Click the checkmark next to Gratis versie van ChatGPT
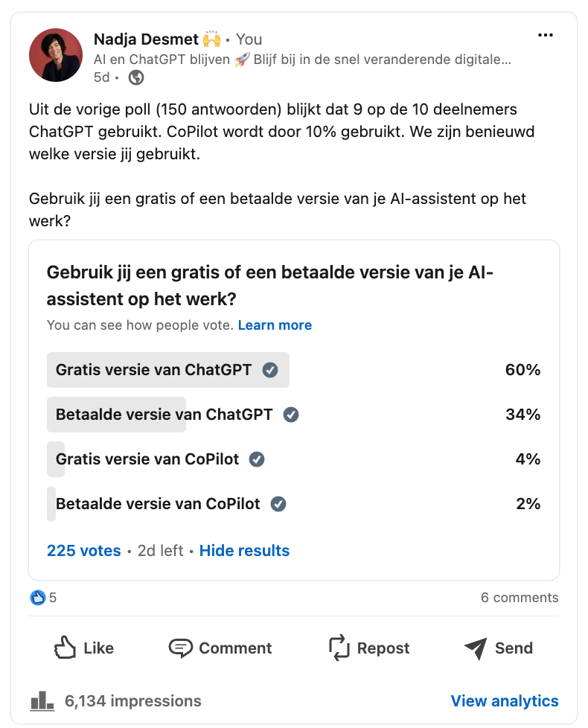Screen dimensions: 588x728 (270, 370)
